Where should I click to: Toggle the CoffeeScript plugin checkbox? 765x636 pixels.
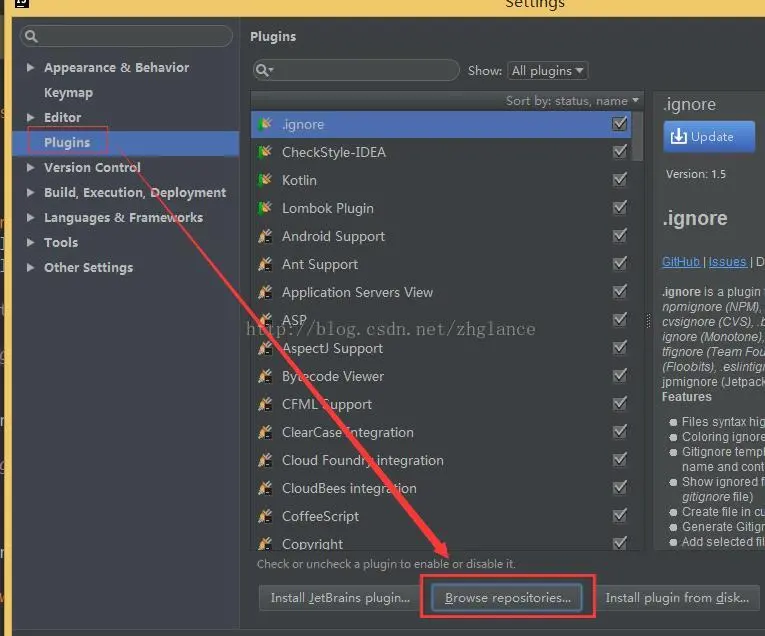pos(620,516)
